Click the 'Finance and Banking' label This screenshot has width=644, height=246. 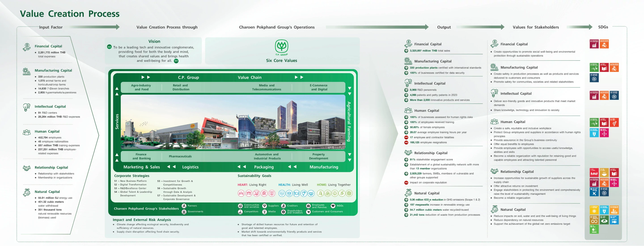pyautogui.click(x=141, y=156)
